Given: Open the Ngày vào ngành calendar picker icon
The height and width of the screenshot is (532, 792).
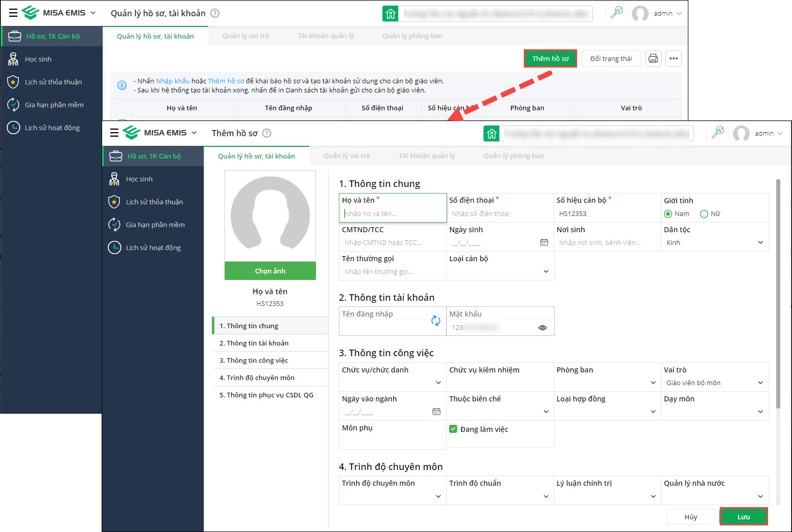Looking at the screenshot, I should click(x=436, y=412).
